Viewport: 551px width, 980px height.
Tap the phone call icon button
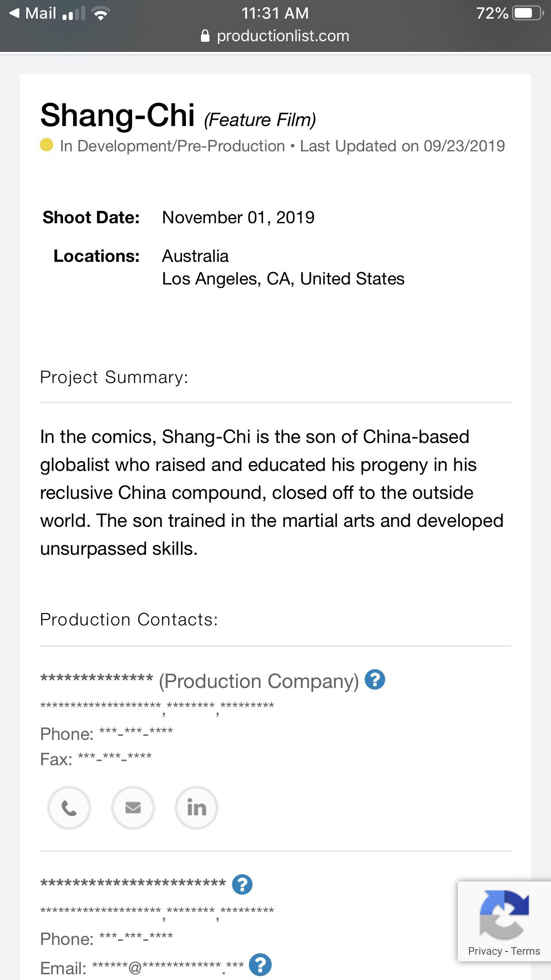69,808
